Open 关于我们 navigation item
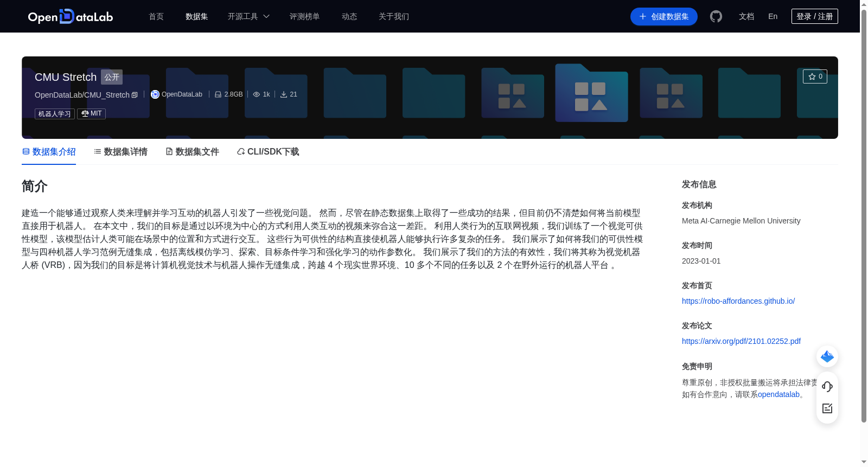 point(394,16)
